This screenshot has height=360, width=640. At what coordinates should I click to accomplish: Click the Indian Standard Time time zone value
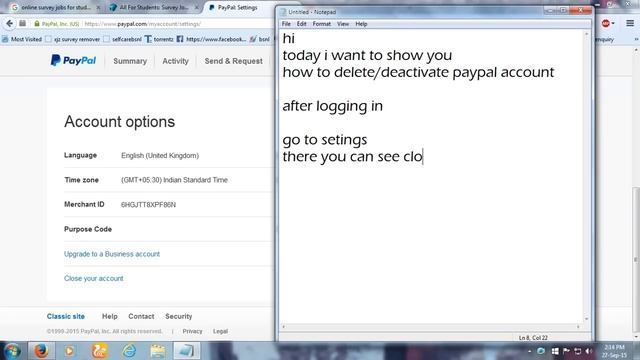tap(174, 180)
